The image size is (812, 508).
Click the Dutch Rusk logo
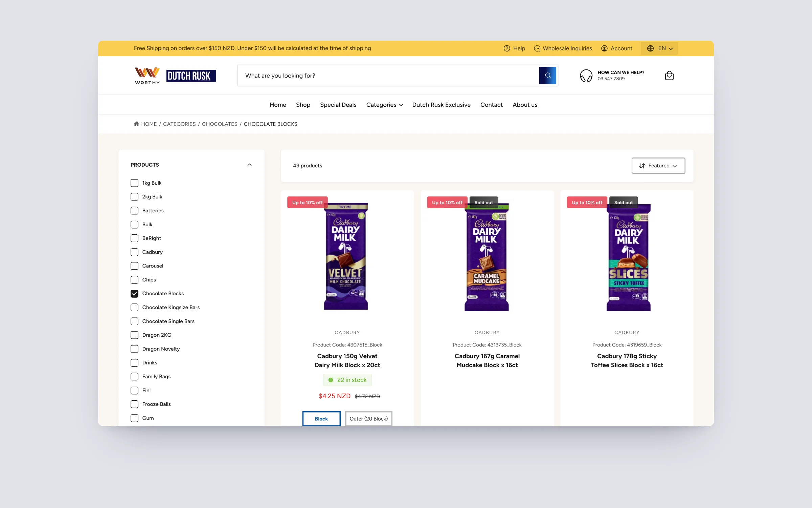191,76
